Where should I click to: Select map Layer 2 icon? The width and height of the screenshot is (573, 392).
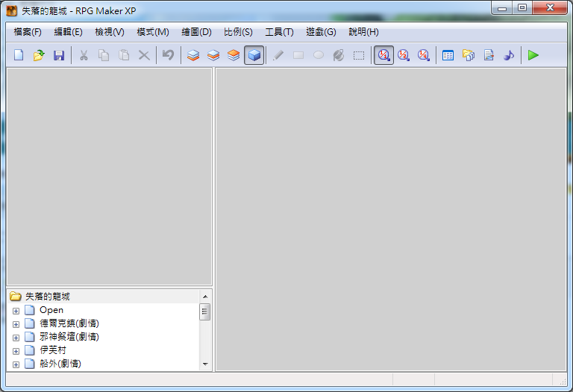pos(213,55)
